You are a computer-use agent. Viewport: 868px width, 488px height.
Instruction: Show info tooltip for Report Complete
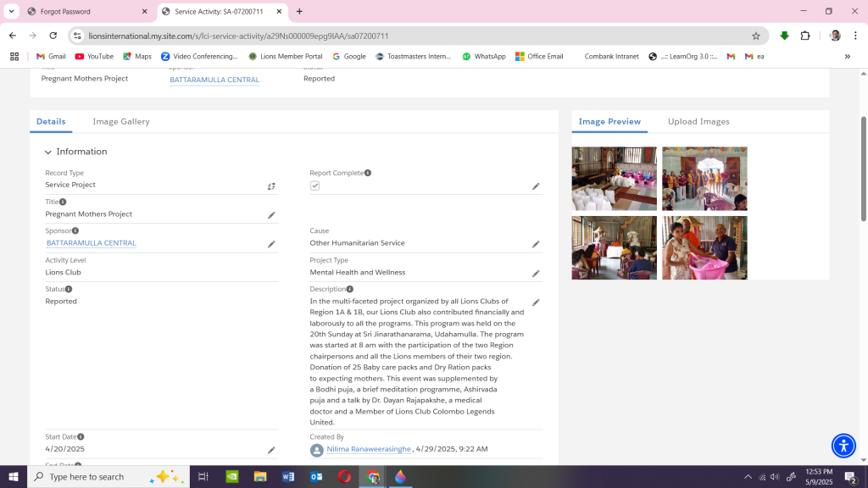point(368,173)
